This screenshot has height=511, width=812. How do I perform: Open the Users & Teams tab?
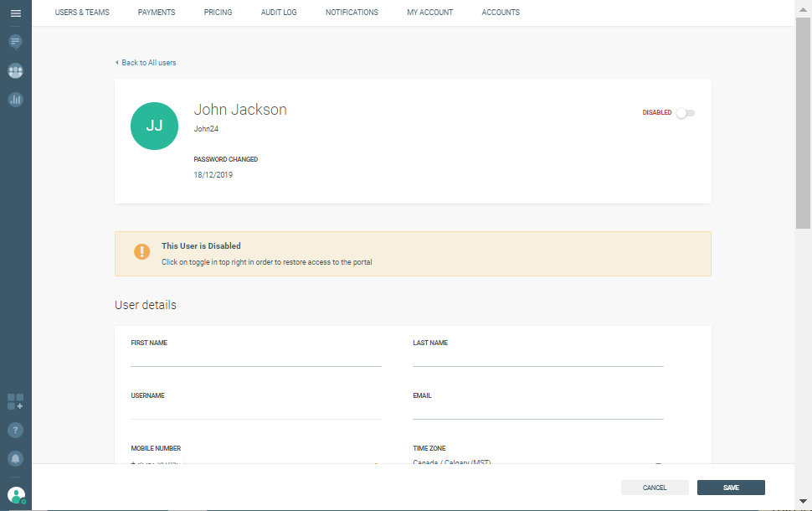point(82,13)
